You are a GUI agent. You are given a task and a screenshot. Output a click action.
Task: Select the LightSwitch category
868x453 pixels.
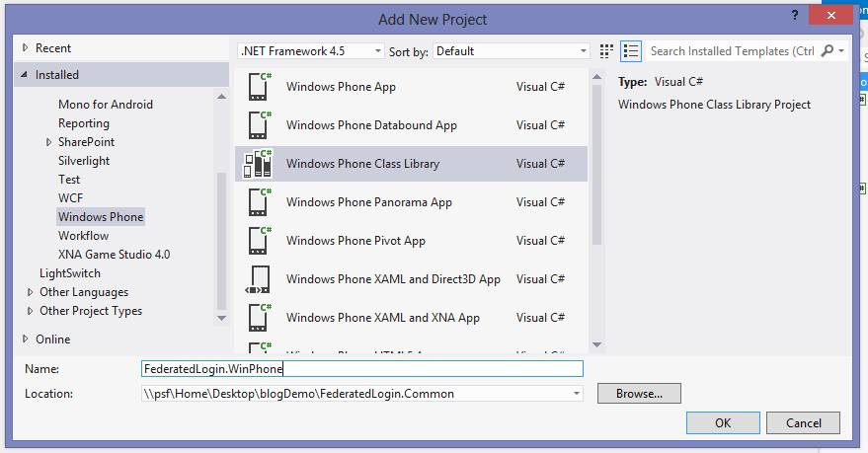pos(70,273)
